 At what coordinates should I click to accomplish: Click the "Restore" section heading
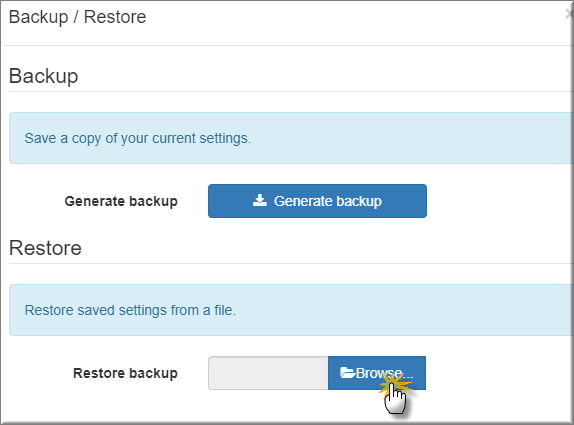45,248
